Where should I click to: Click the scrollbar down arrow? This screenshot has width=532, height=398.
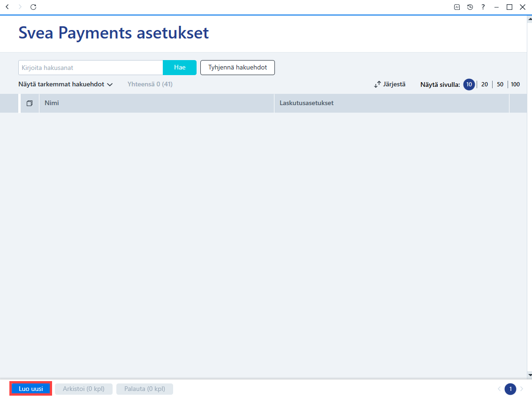(x=530, y=375)
